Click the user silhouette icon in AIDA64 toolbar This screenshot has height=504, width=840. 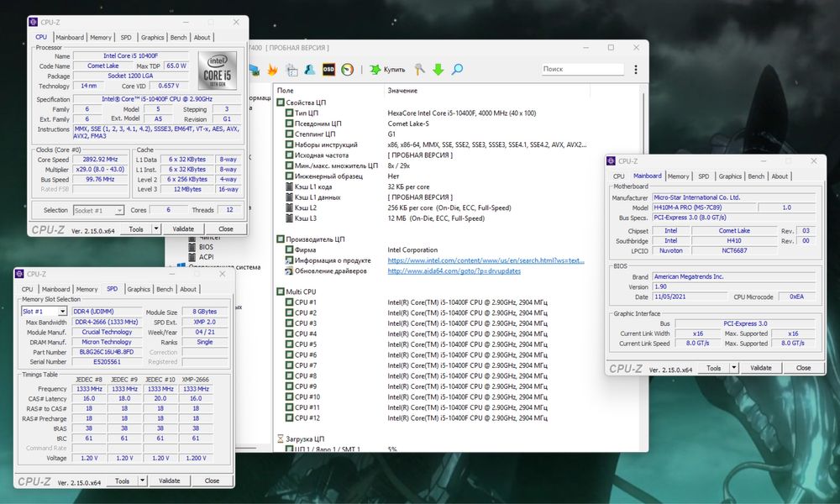point(310,70)
